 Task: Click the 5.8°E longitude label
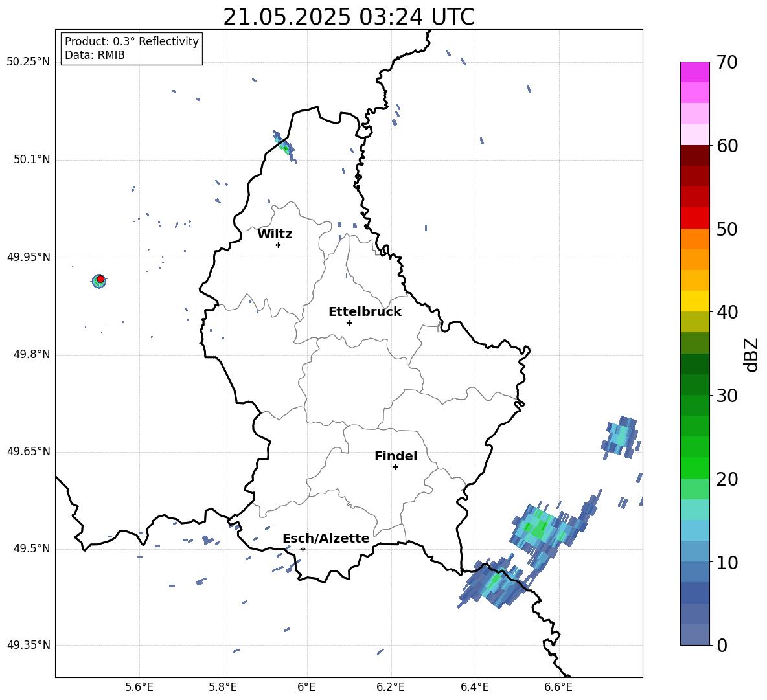click(x=223, y=687)
